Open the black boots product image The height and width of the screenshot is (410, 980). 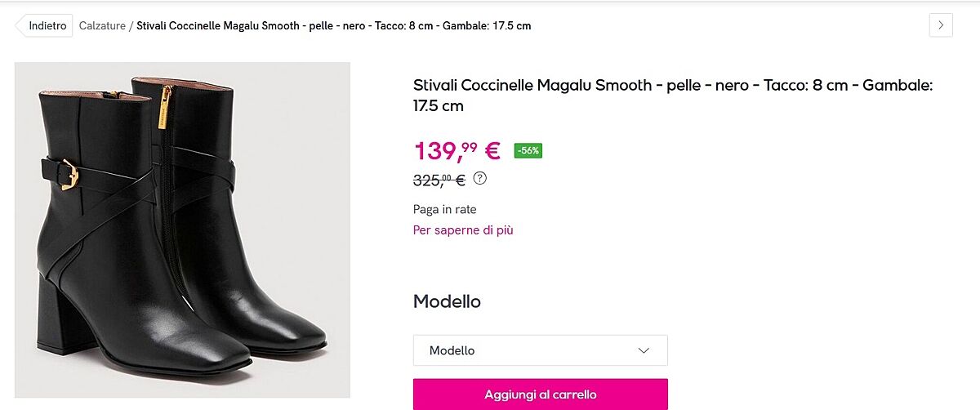pyautogui.click(x=182, y=230)
